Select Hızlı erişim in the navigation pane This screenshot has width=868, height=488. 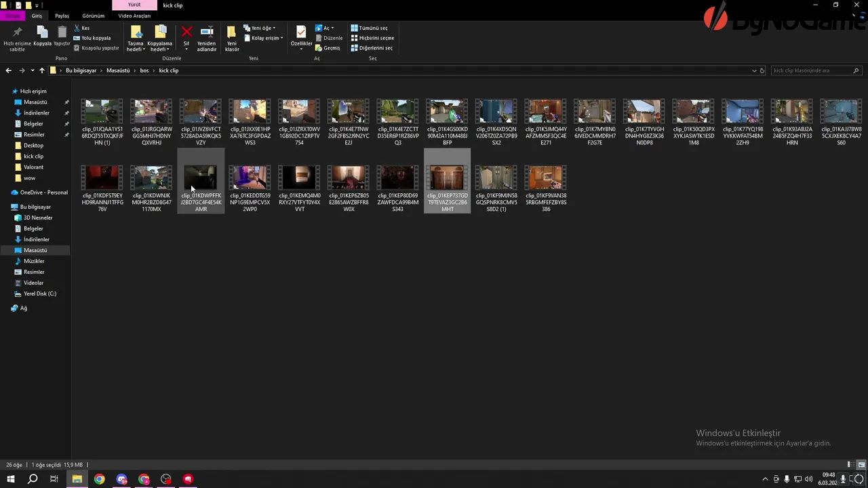pos(33,91)
